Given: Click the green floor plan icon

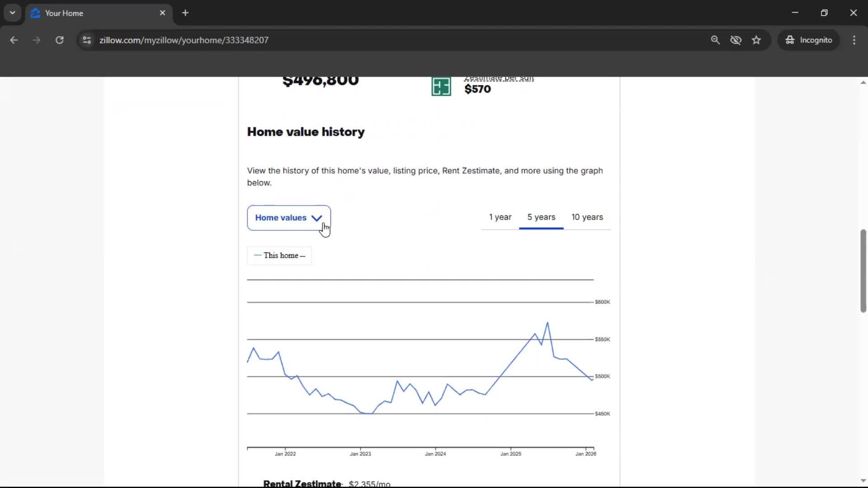Looking at the screenshot, I should click(441, 86).
